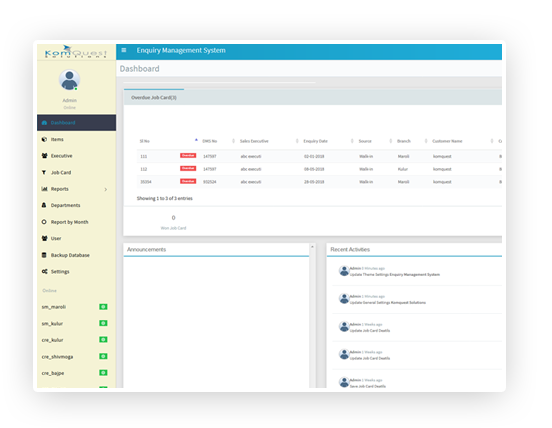The image size is (552, 428).
Task: Select online user cre_kulur
Action: pos(52,340)
